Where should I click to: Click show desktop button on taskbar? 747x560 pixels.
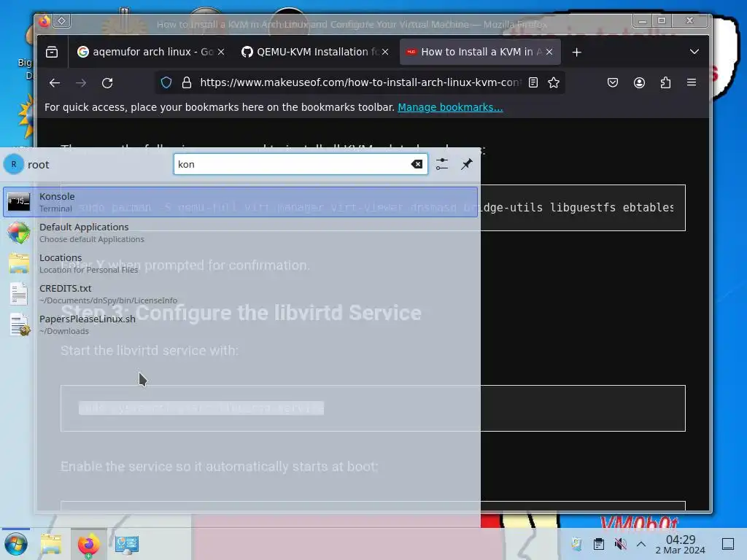tap(728, 544)
